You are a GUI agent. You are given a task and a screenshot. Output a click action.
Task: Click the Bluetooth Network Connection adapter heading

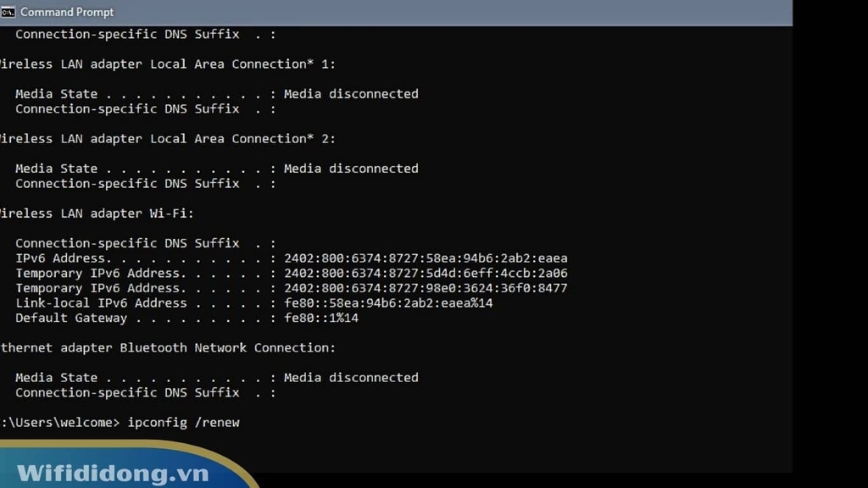pyautogui.click(x=167, y=348)
